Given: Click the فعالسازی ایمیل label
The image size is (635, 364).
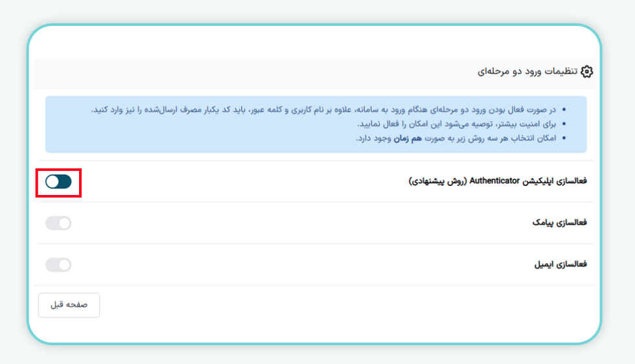Looking at the screenshot, I should [560, 264].
